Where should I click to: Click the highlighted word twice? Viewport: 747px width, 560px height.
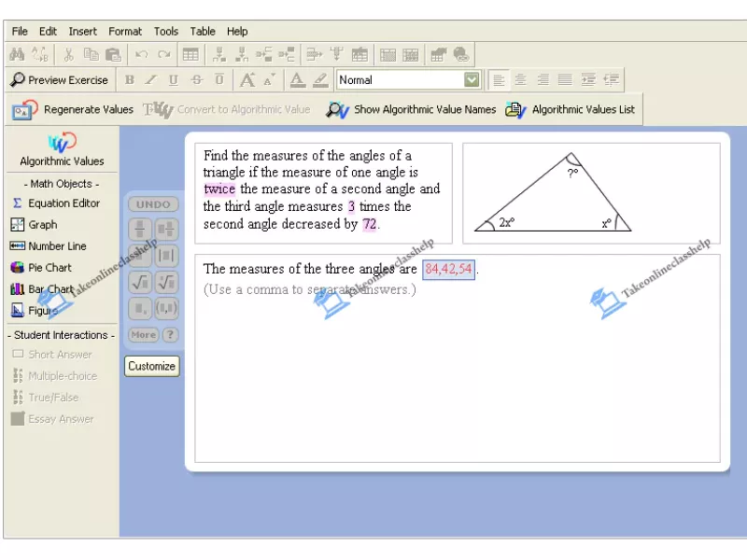pos(219,189)
